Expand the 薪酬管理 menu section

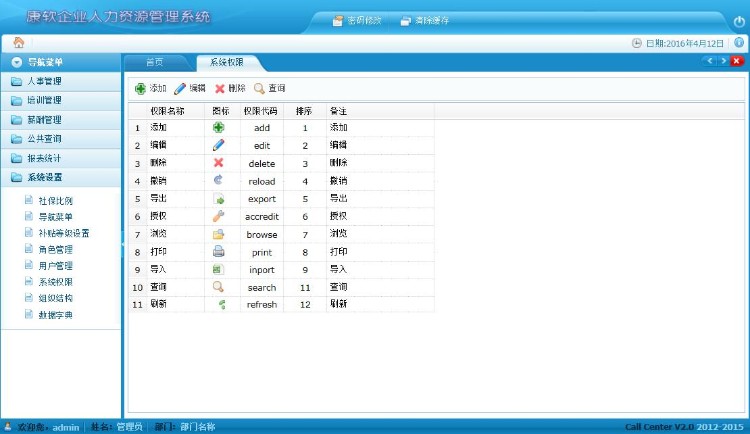[x=61, y=120]
